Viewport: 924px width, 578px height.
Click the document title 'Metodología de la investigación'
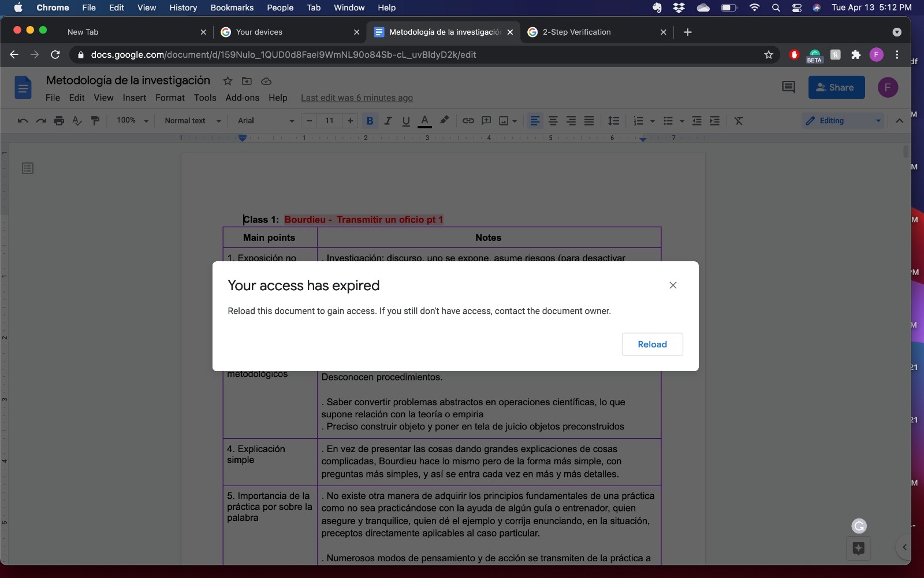(128, 80)
